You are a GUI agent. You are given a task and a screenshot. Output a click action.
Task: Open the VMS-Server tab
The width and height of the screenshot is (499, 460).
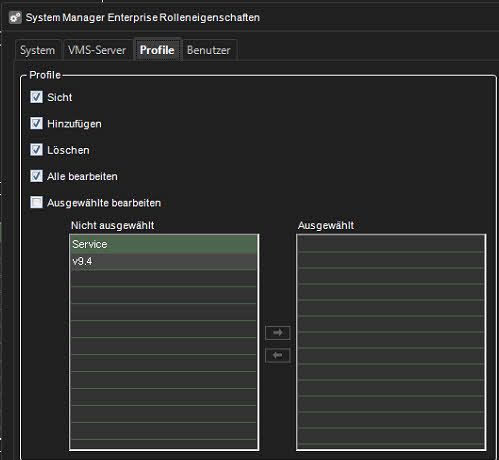click(97, 50)
